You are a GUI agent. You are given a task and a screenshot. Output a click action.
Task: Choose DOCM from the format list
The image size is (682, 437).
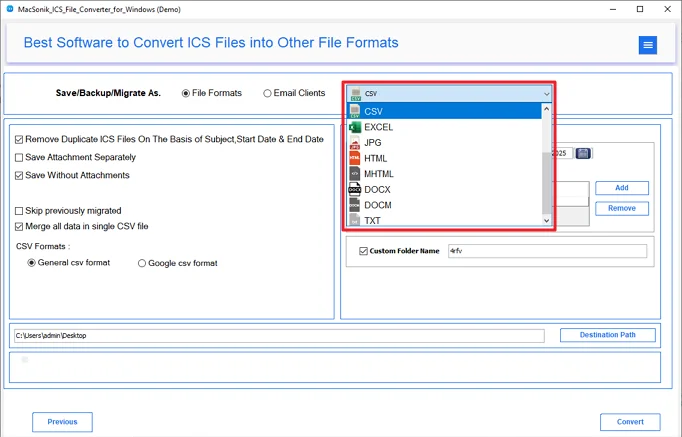pyautogui.click(x=444, y=205)
